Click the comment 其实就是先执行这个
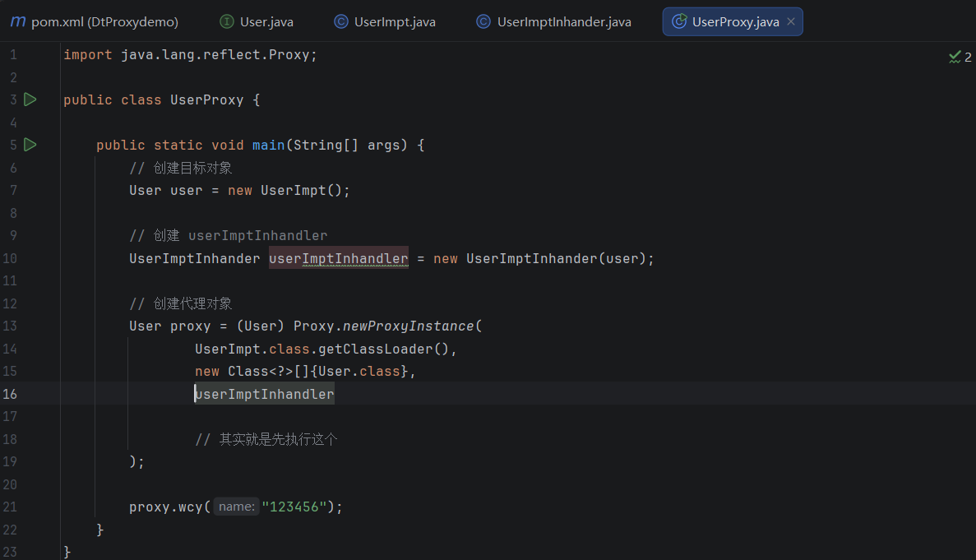This screenshot has height=560, width=976. coord(266,439)
